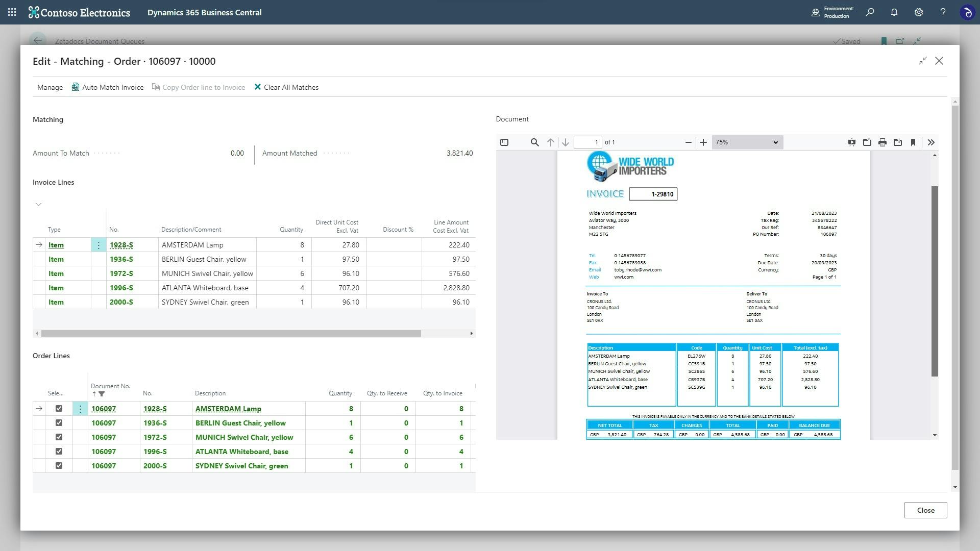Click zoom out on the PDF viewer
The width and height of the screenshot is (980, 551).
click(688, 142)
